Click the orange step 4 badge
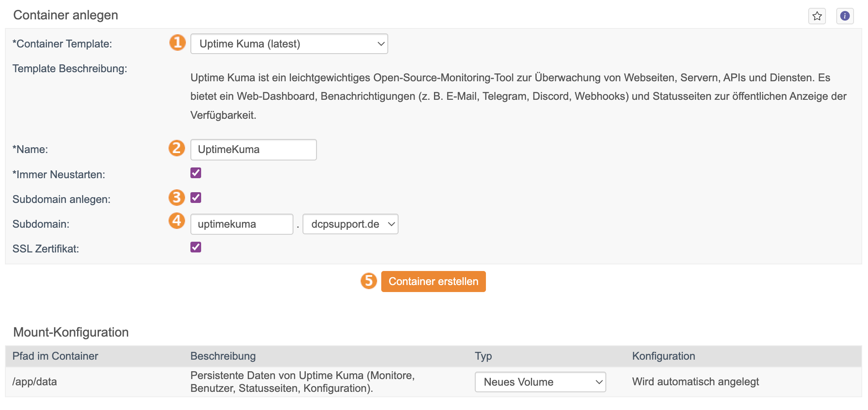The image size is (868, 410). tap(176, 221)
